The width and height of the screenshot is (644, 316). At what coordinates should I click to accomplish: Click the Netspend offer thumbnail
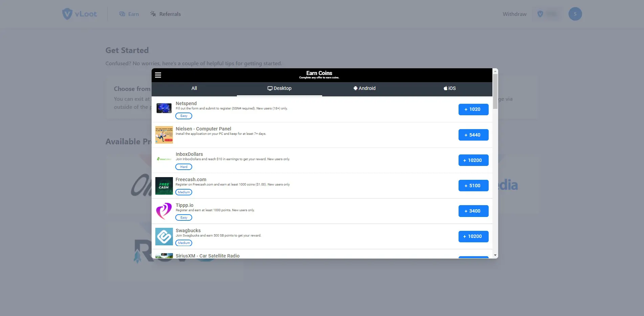click(164, 108)
